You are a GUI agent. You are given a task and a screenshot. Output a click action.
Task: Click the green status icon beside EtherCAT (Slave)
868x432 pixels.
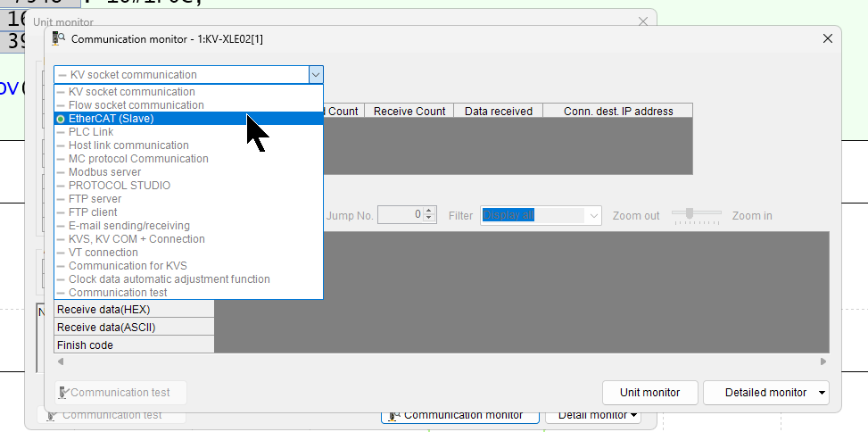point(61,119)
